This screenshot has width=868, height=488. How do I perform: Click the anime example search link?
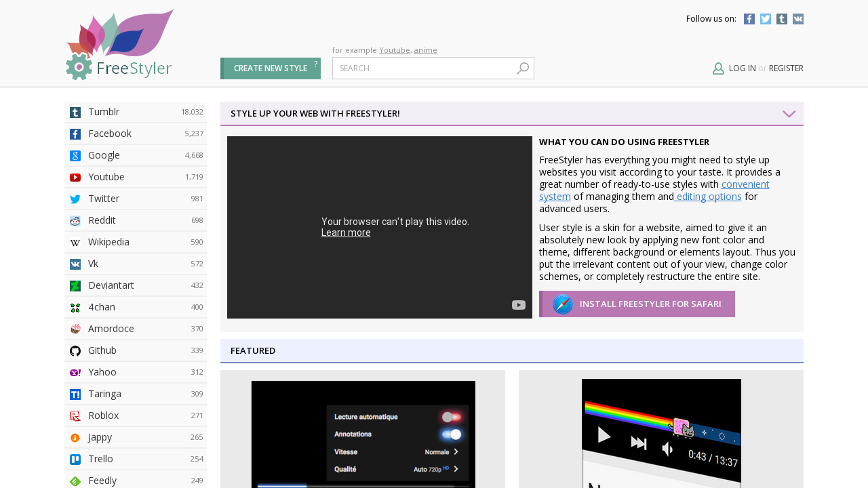(426, 50)
